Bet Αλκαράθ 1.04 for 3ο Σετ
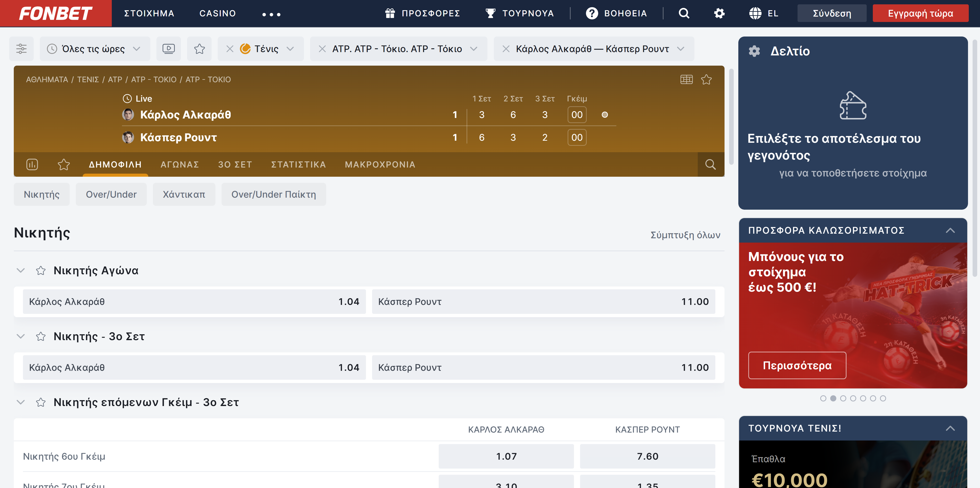This screenshot has height=488, width=980. click(194, 368)
